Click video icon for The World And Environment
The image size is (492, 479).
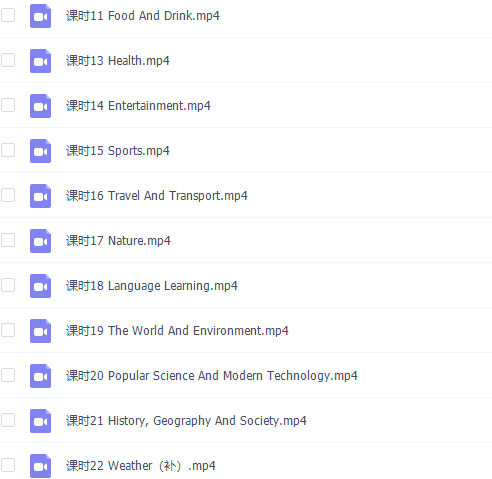[x=40, y=331]
